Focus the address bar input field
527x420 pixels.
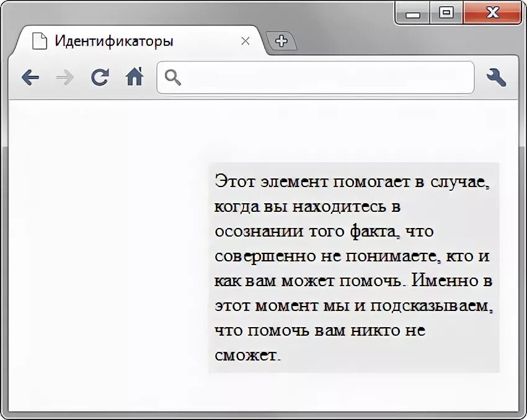(x=315, y=77)
